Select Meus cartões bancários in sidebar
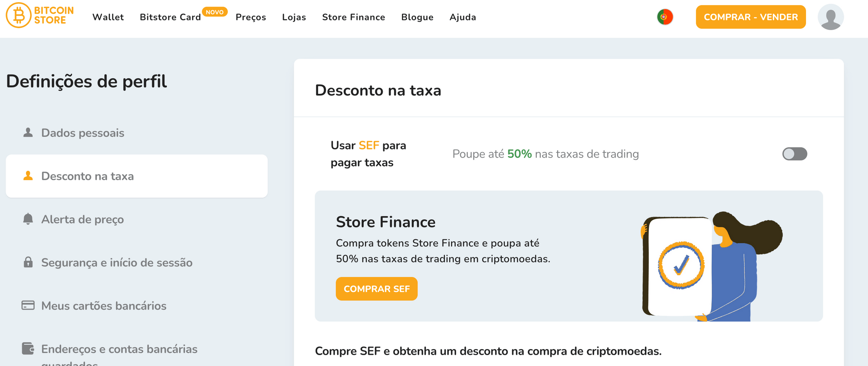868x366 pixels. tap(104, 306)
